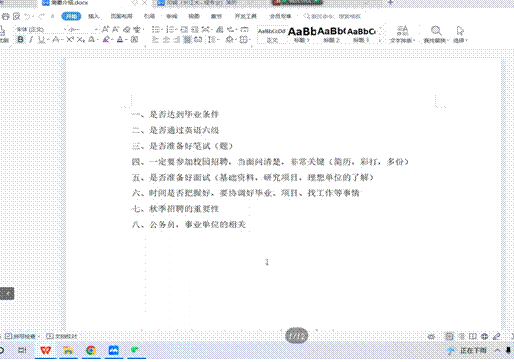Toggle bold formatting in the ribbon
This screenshot has width=514, height=362.
tap(20, 40)
